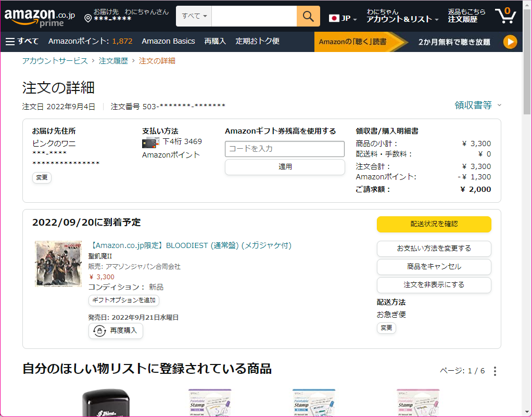Click 再度購入 button
The image size is (532, 417).
[116, 331]
